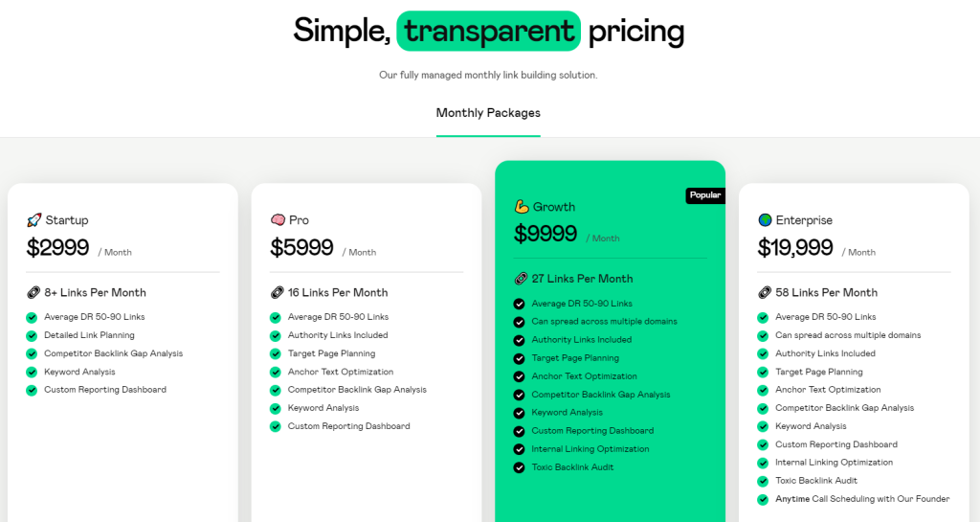
Task: Click the highlighted word transparent in the heading
Action: pos(488,31)
